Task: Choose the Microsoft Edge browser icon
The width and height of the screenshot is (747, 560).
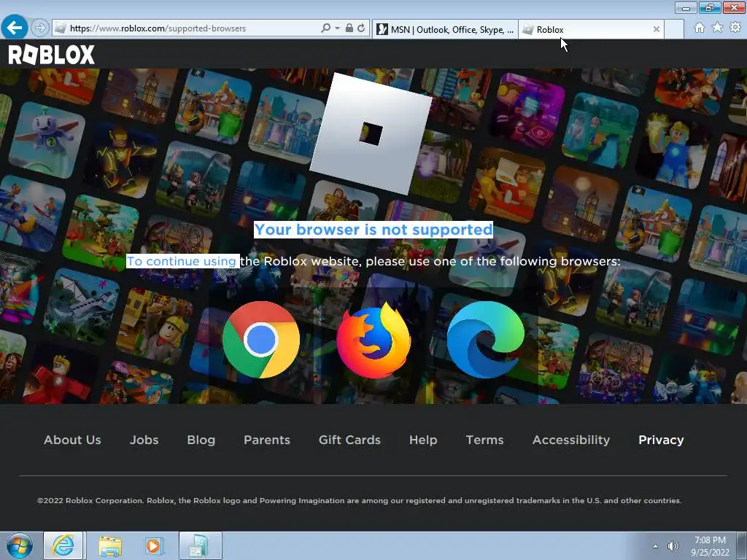Action: click(x=485, y=340)
